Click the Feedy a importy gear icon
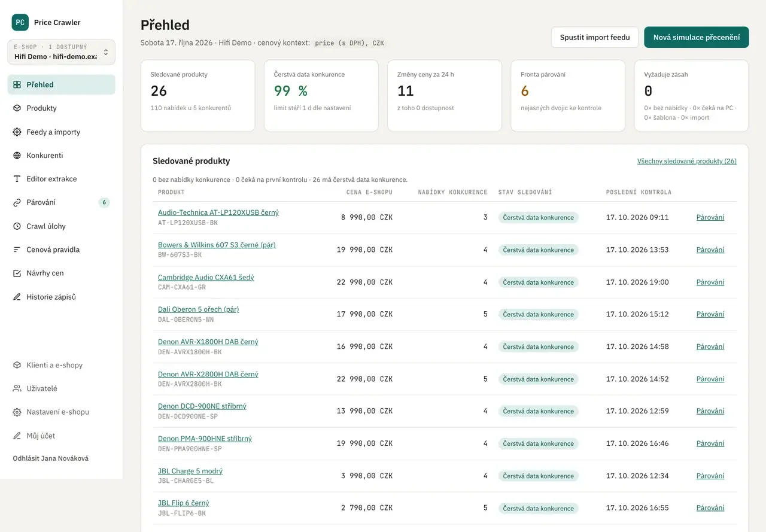 point(17,132)
